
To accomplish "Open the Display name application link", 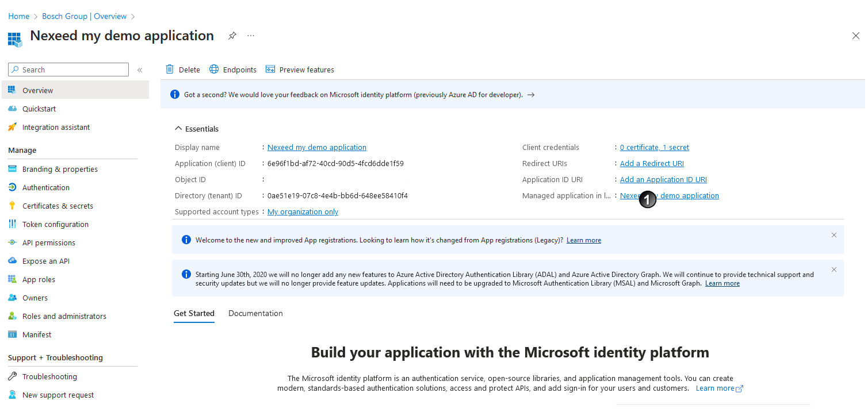I will pos(317,148).
